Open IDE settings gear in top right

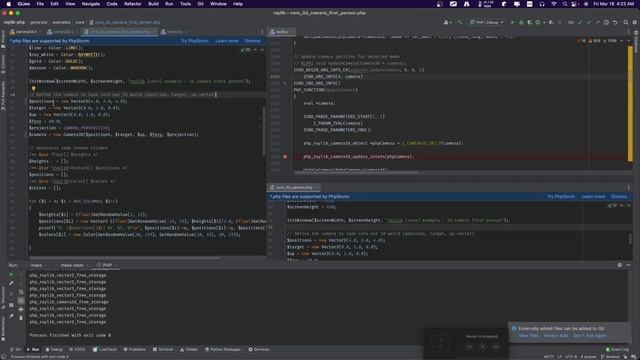635,22
